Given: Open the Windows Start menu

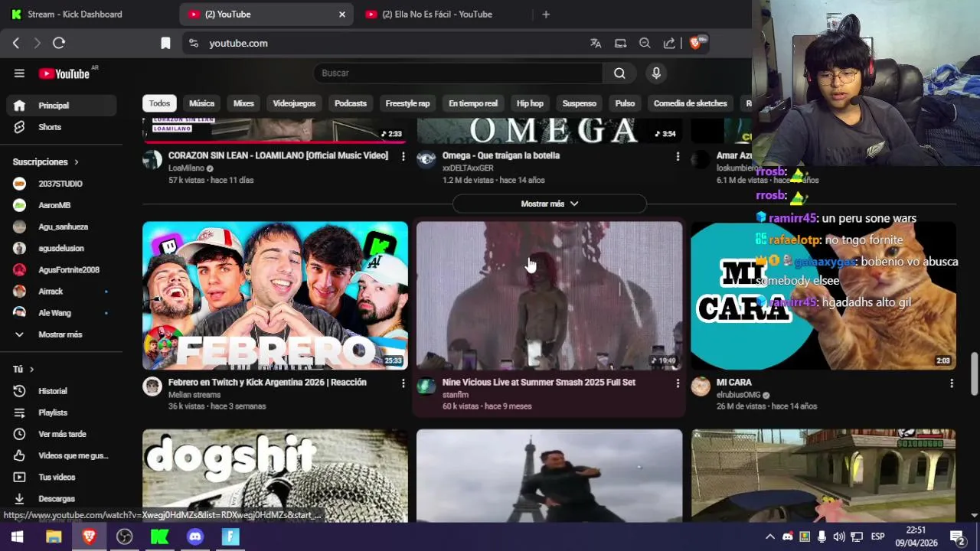Looking at the screenshot, I should coord(17,537).
